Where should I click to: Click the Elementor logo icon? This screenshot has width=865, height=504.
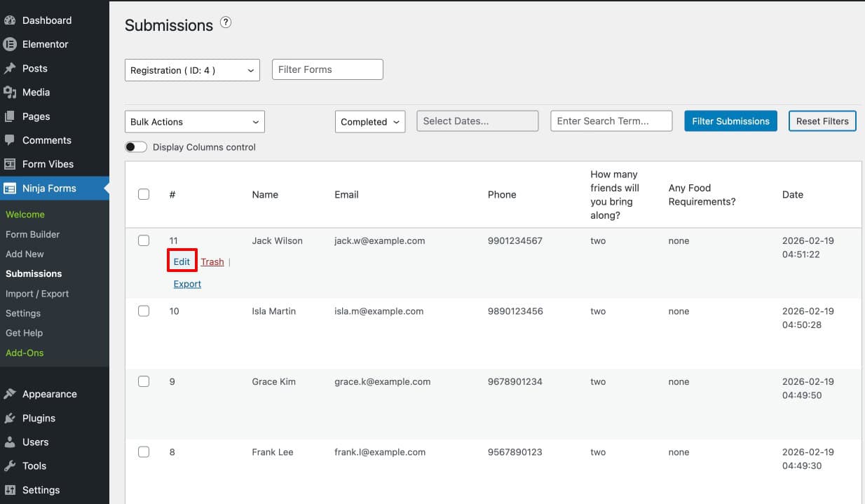pyautogui.click(x=10, y=44)
